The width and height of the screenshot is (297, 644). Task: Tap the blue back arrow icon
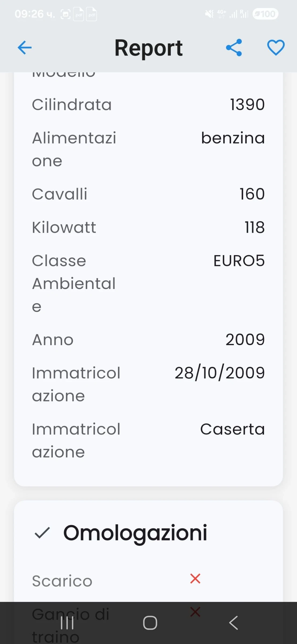point(24,48)
